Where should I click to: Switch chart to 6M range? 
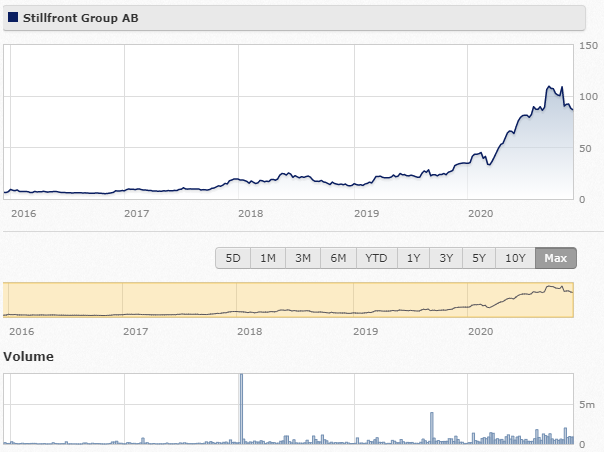click(x=338, y=258)
